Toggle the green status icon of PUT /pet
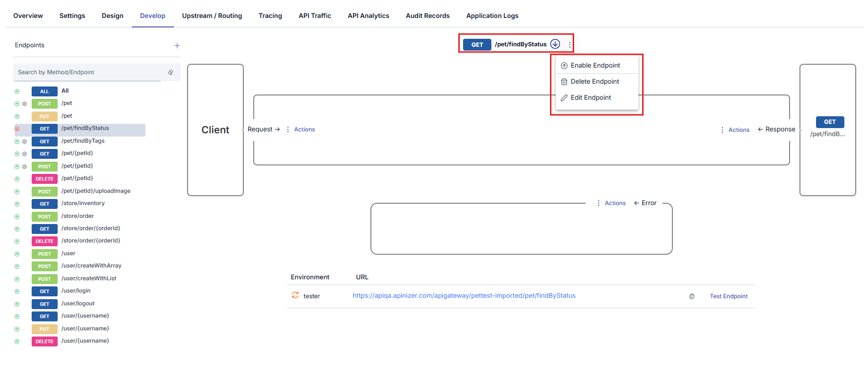This screenshot has height=380, width=868. (x=17, y=117)
